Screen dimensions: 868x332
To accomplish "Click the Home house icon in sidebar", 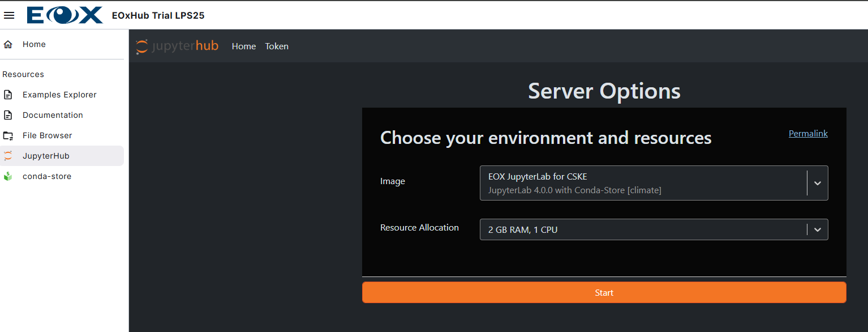I will coord(8,44).
